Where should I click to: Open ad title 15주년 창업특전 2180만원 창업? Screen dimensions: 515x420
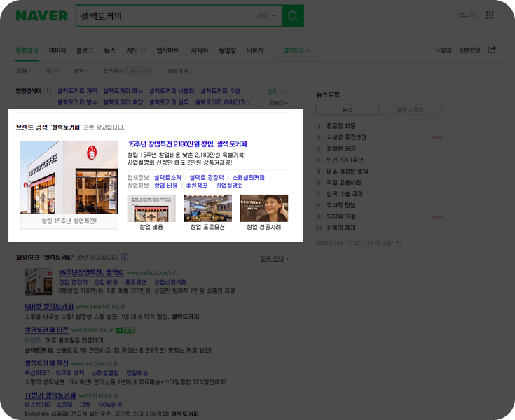pos(188,144)
